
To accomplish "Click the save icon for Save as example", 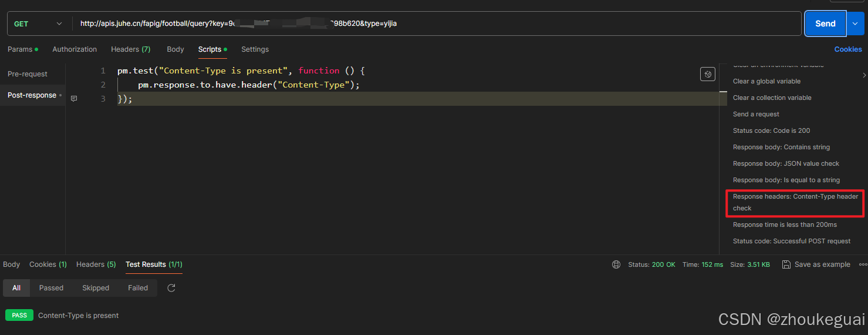I will (x=786, y=264).
